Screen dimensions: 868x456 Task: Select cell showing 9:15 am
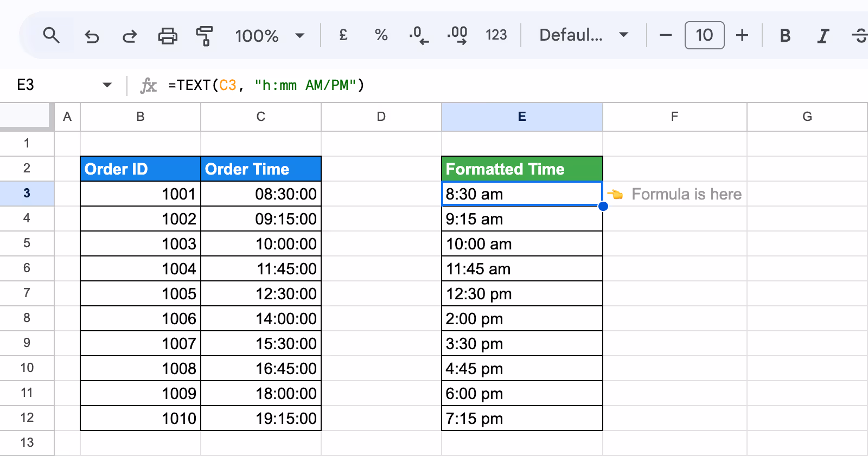pos(522,219)
